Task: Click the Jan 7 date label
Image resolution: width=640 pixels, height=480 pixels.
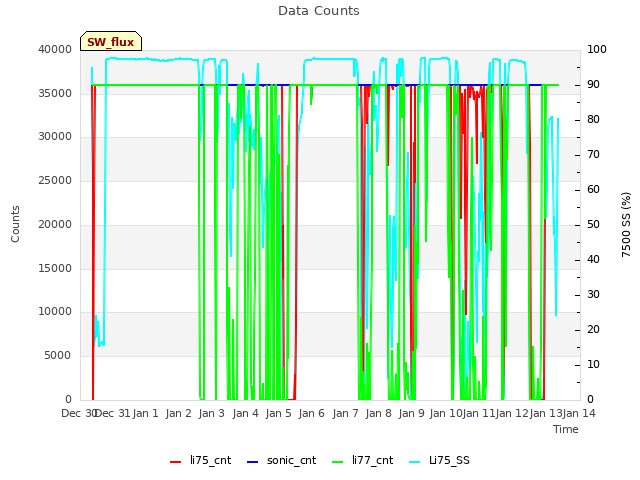Action: point(346,413)
